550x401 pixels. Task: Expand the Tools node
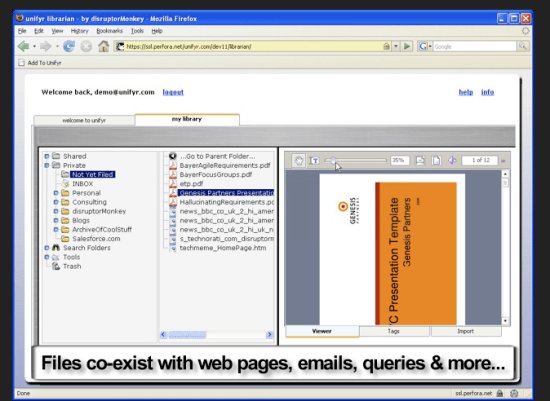click(47, 257)
